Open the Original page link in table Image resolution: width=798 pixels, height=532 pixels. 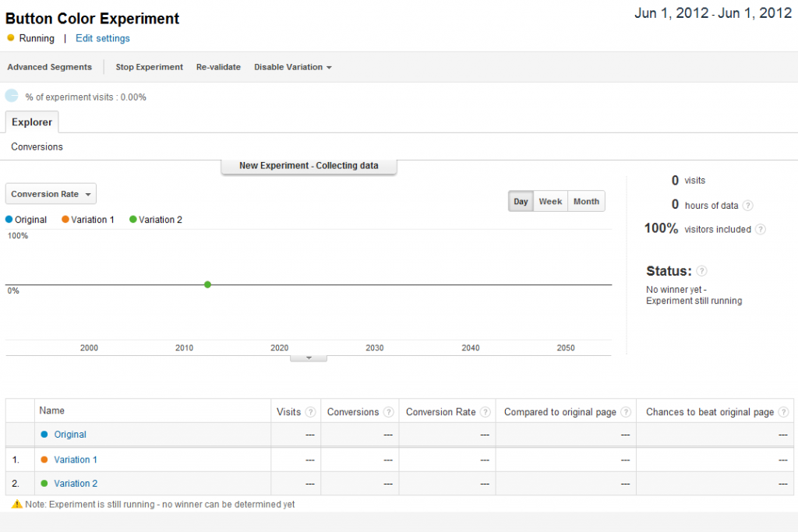tap(70, 435)
